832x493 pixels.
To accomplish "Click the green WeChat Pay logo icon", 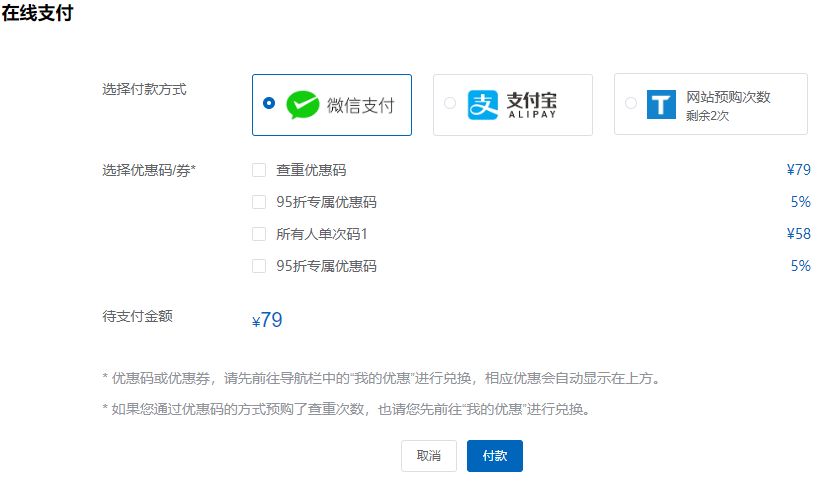I will pos(302,105).
